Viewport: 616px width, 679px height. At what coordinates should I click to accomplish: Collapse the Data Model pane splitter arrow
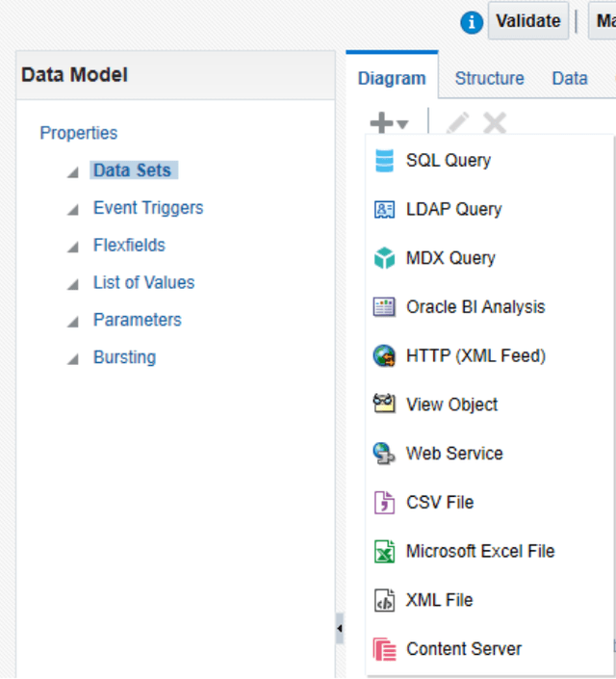340,629
